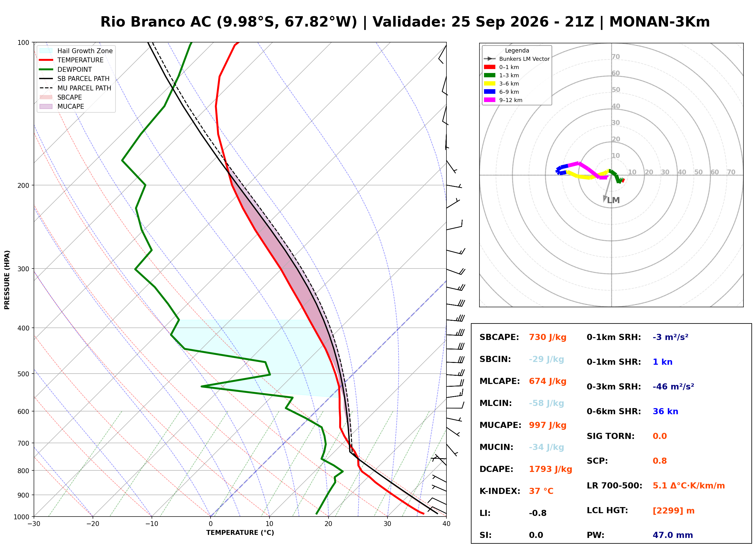The height and width of the screenshot is (559, 756).
Task: Click the LM label on hodograph
Action: pyautogui.click(x=613, y=200)
